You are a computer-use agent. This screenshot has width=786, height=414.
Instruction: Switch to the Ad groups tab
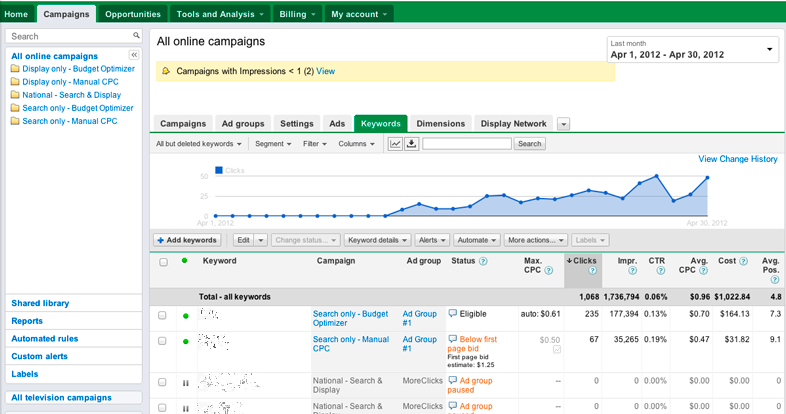click(243, 124)
